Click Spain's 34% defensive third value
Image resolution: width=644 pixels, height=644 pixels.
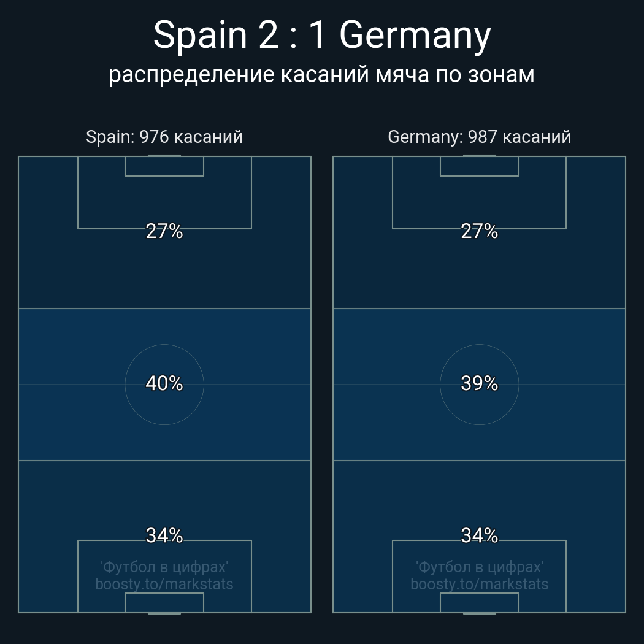pos(164,535)
